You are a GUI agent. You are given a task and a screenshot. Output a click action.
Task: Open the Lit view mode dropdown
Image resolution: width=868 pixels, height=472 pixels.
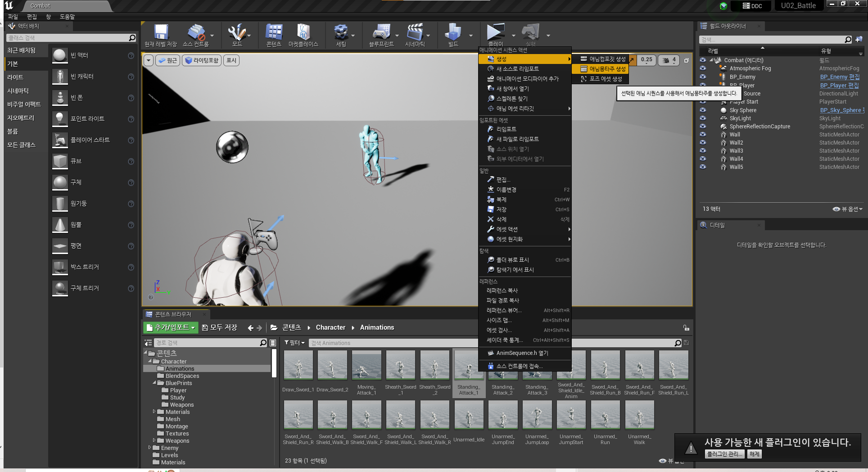(202, 60)
